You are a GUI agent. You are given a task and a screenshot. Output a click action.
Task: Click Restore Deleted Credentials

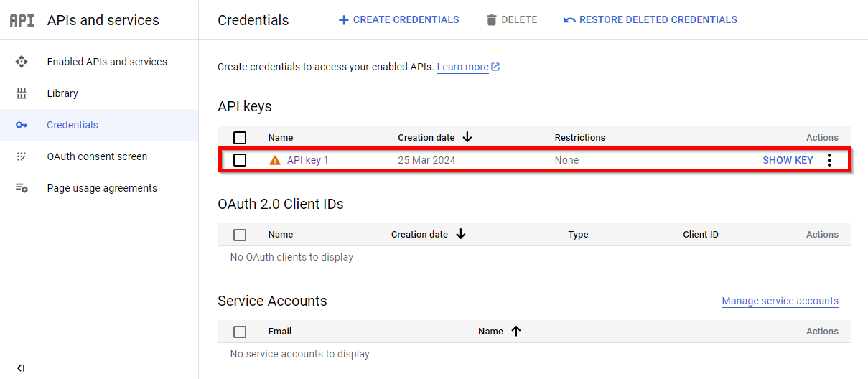[650, 20]
